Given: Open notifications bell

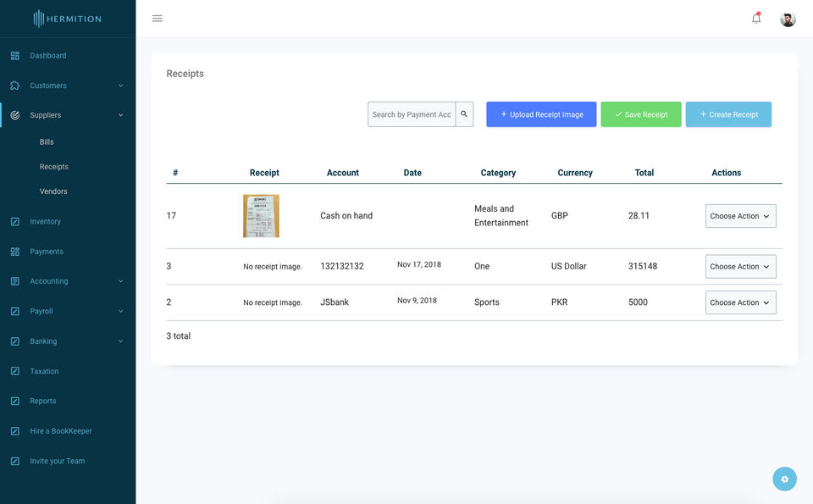Looking at the screenshot, I should click(x=756, y=18).
